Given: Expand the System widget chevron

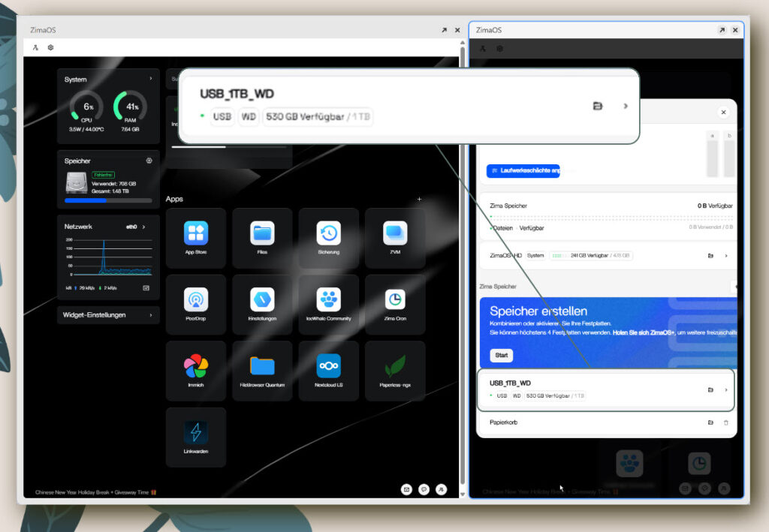Looking at the screenshot, I should [150, 78].
